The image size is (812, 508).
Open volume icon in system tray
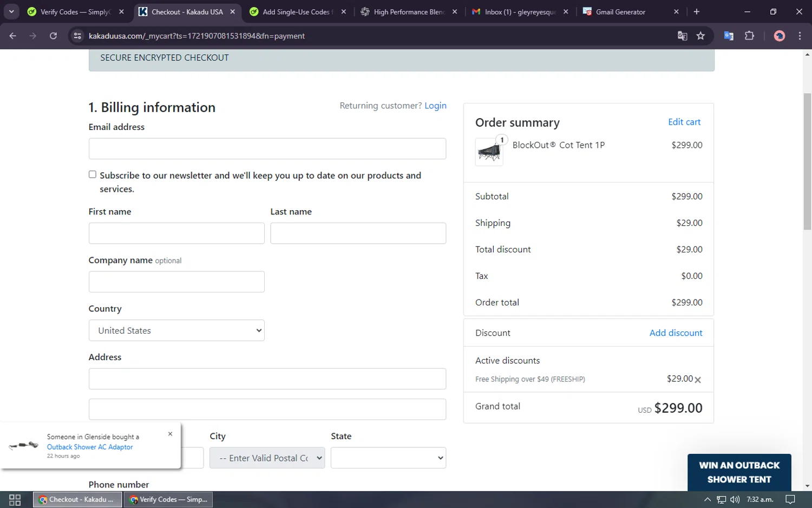pyautogui.click(x=735, y=499)
